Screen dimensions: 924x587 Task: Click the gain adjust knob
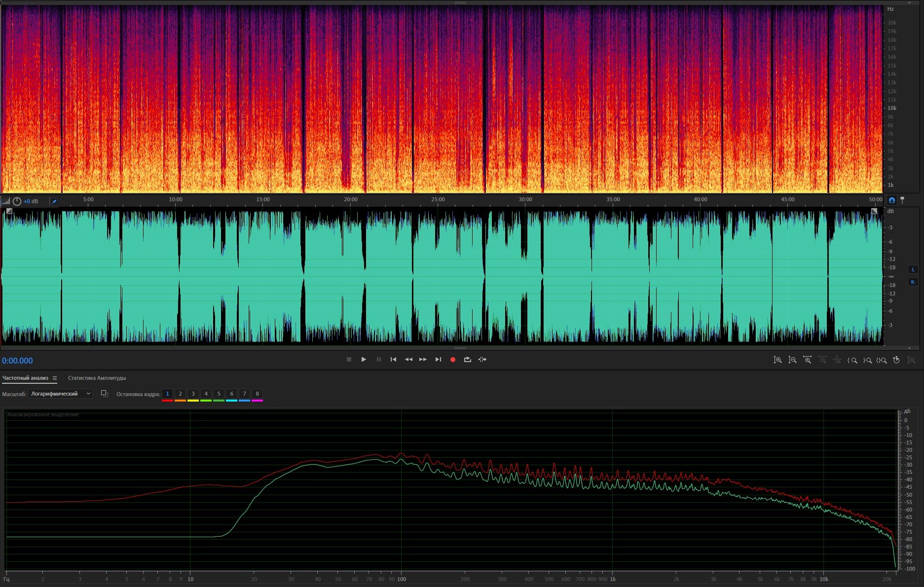click(x=17, y=201)
